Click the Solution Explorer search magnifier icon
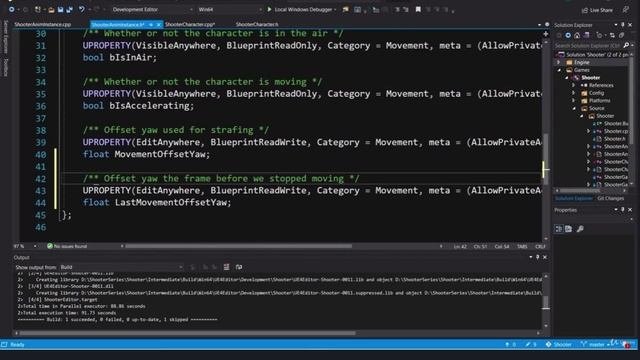The width and height of the screenshot is (640, 360). click(x=626, y=45)
